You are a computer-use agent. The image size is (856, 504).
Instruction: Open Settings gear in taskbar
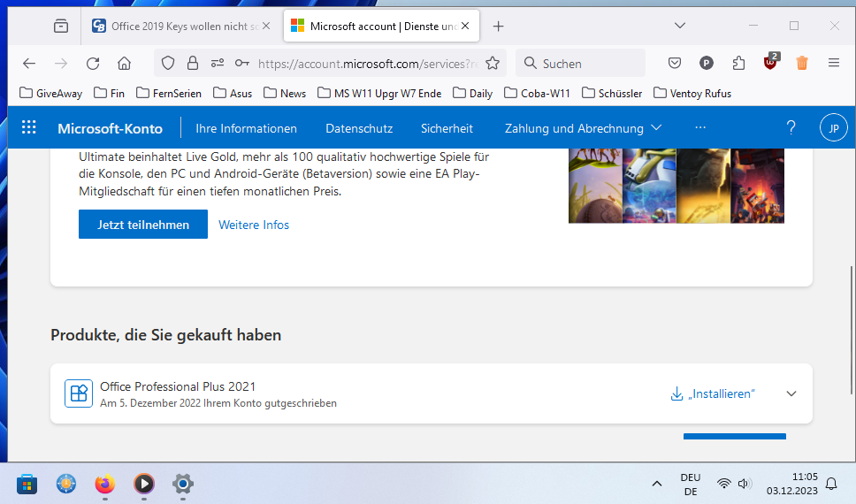pyautogui.click(x=183, y=484)
